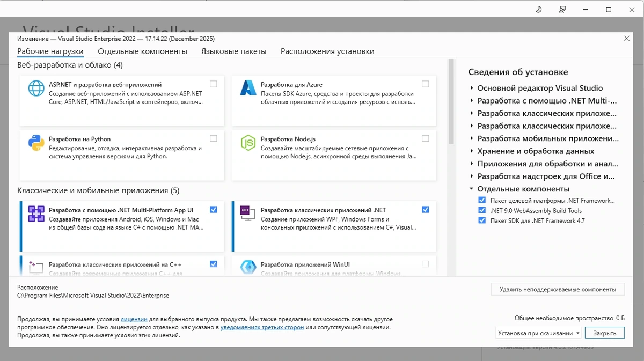The width and height of the screenshot is (644, 361).
Task: Expand the data storage and processing section
Action: point(471,151)
